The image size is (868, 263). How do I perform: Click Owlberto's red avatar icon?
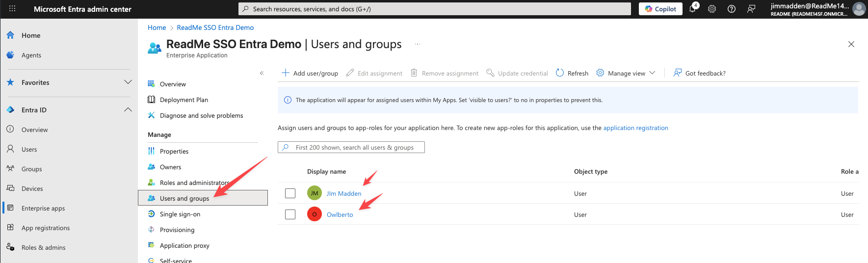tap(315, 214)
